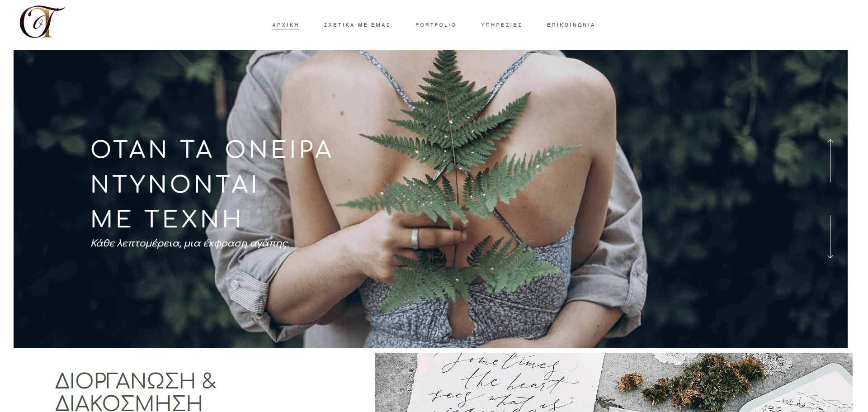
Task: Open the ΣΧΕΤΙΚΑ ΜΕ ΕΜΑΣ page
Action: [357, 25]
